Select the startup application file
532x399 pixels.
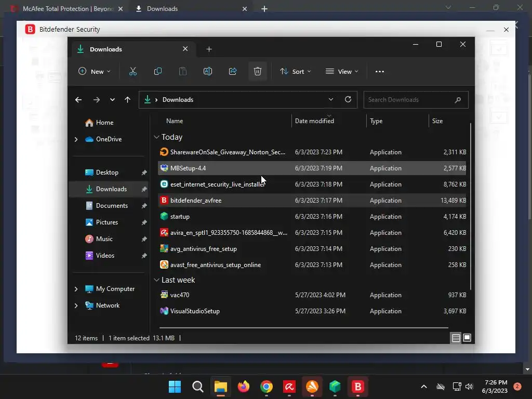tap(312, 217)
